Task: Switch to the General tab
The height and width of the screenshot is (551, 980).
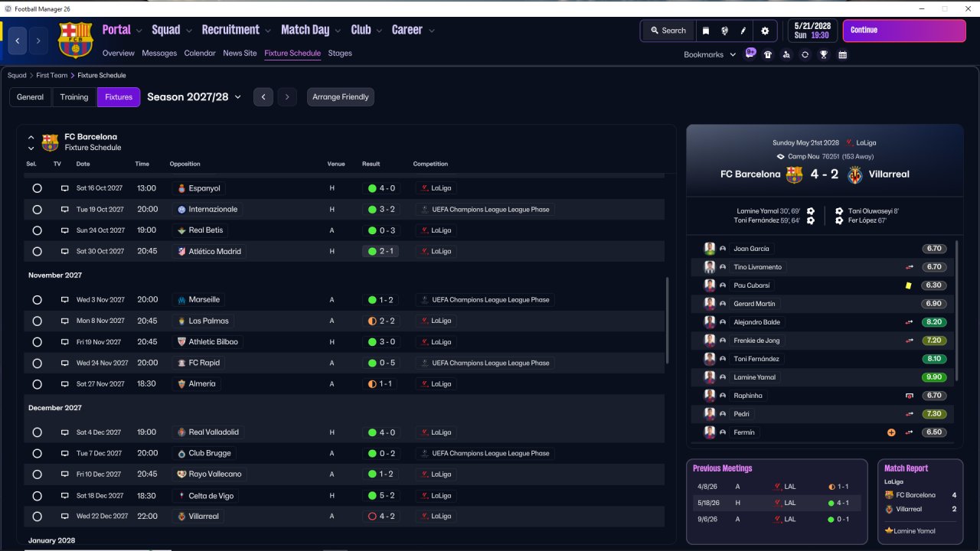Action: coord(31,97)
